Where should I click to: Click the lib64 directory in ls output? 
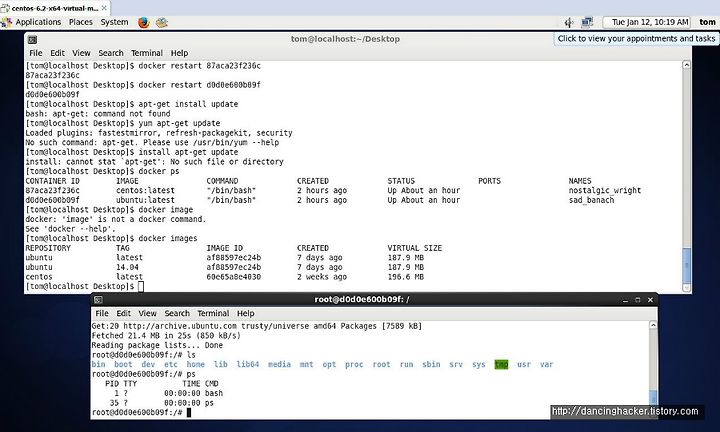click(248, 365)
